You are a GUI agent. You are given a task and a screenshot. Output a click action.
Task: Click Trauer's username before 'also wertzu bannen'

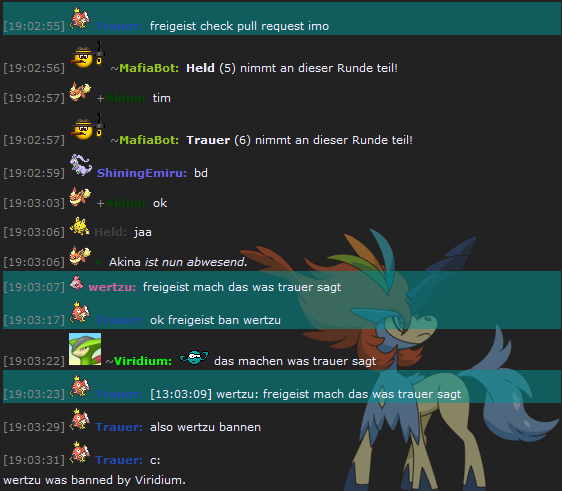119,427
